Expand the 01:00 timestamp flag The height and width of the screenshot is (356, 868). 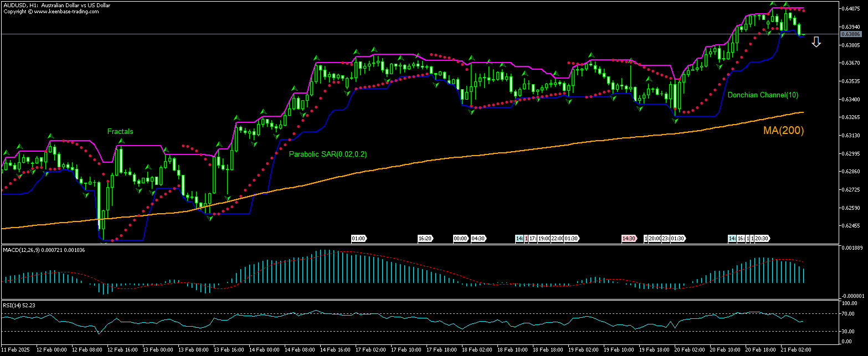point(359,239)
